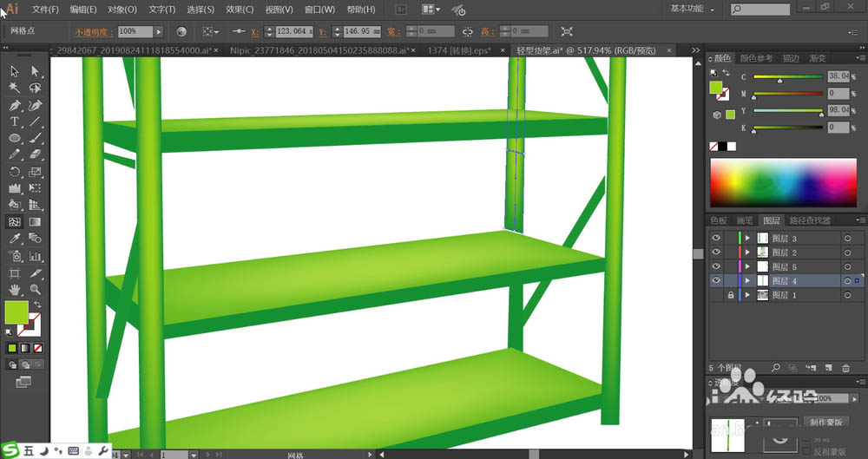Image resolution: width=868 pixels, height=459 pixels.
Task: Switch to the 路径查找器 panel tab
Action: (x=810, y=221)
